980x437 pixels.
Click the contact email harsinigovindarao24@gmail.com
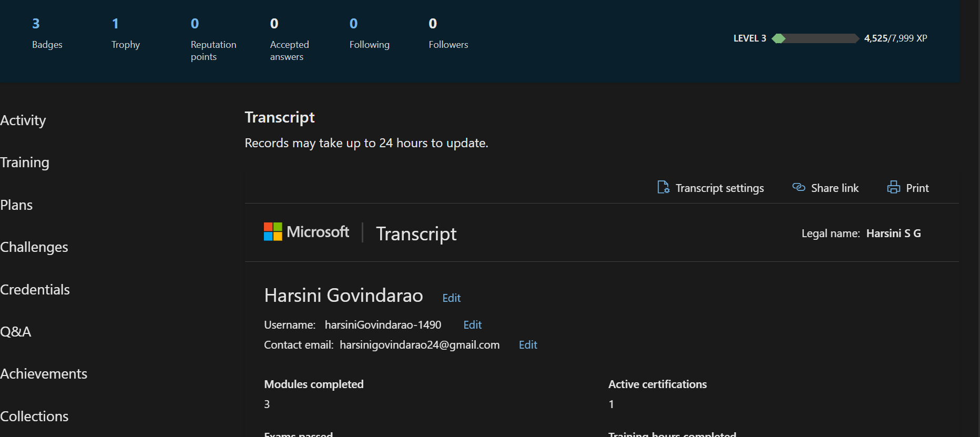tap(420, 345)
